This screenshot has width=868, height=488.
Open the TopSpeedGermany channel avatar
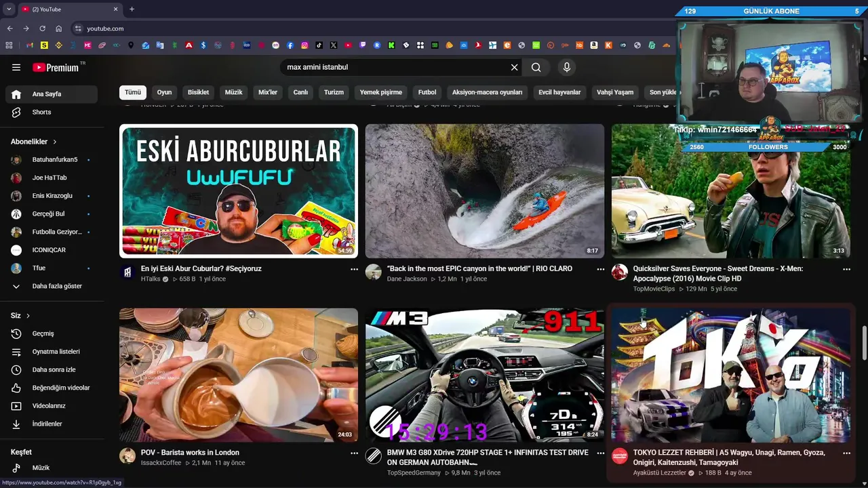(373, 455)
